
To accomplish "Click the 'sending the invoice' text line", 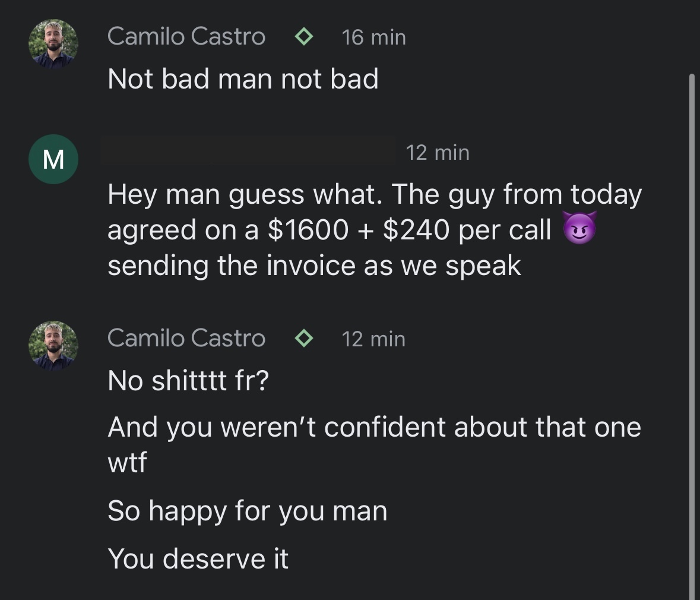I will click(314, 266).
